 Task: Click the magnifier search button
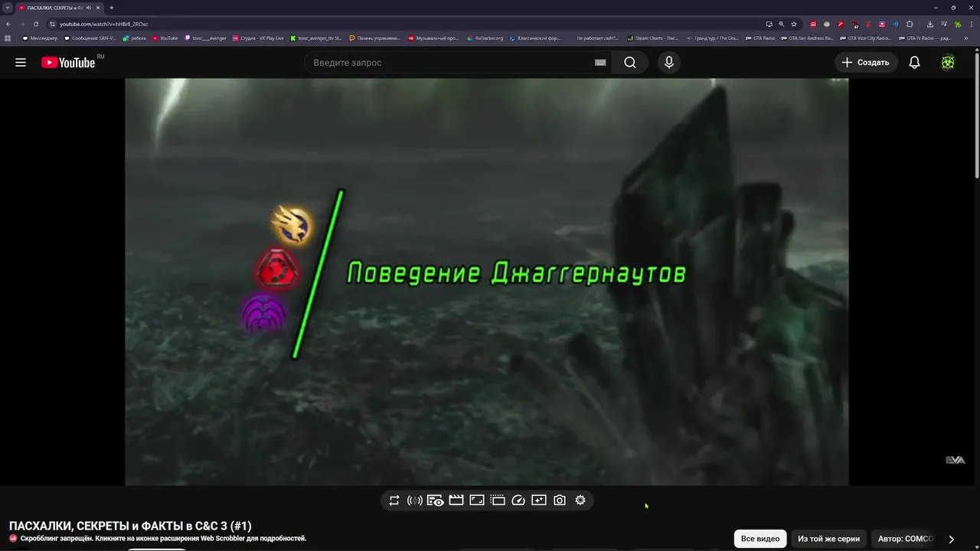630,63
